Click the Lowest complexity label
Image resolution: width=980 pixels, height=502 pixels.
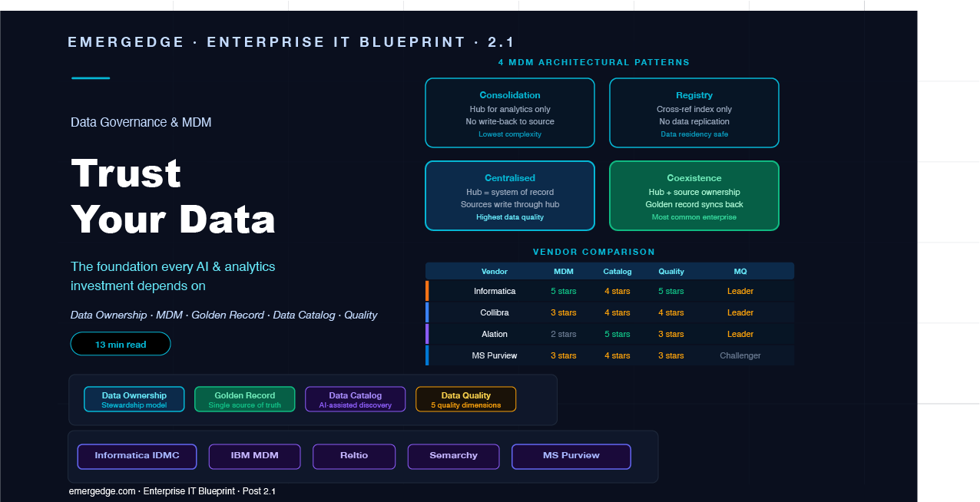pos(510,134)
